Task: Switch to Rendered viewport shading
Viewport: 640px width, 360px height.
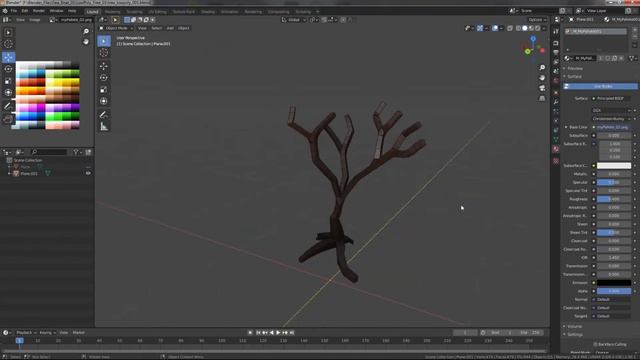Action: click(538, 28)
